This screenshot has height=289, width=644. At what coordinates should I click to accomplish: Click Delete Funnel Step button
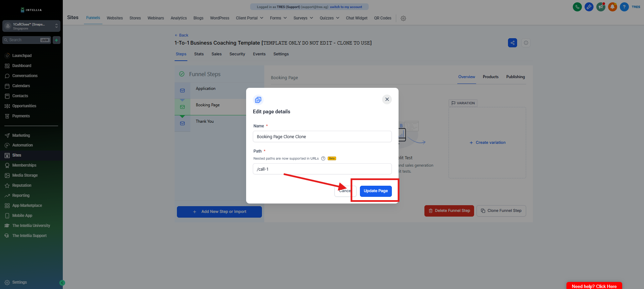(449, 211)
